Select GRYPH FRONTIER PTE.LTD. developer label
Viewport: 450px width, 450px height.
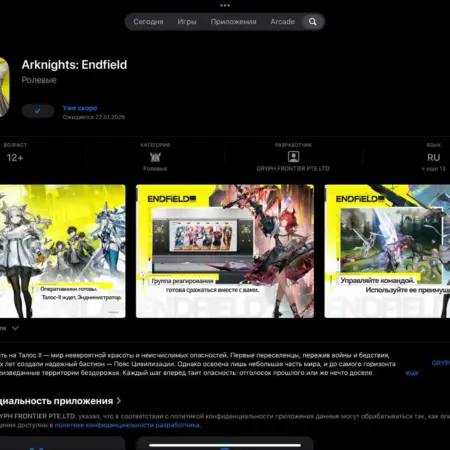point(293,169)
